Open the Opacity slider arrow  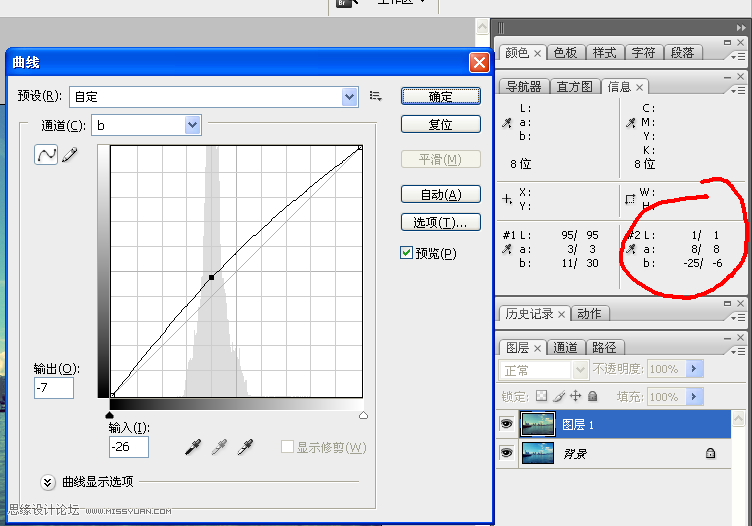(694, 369)
